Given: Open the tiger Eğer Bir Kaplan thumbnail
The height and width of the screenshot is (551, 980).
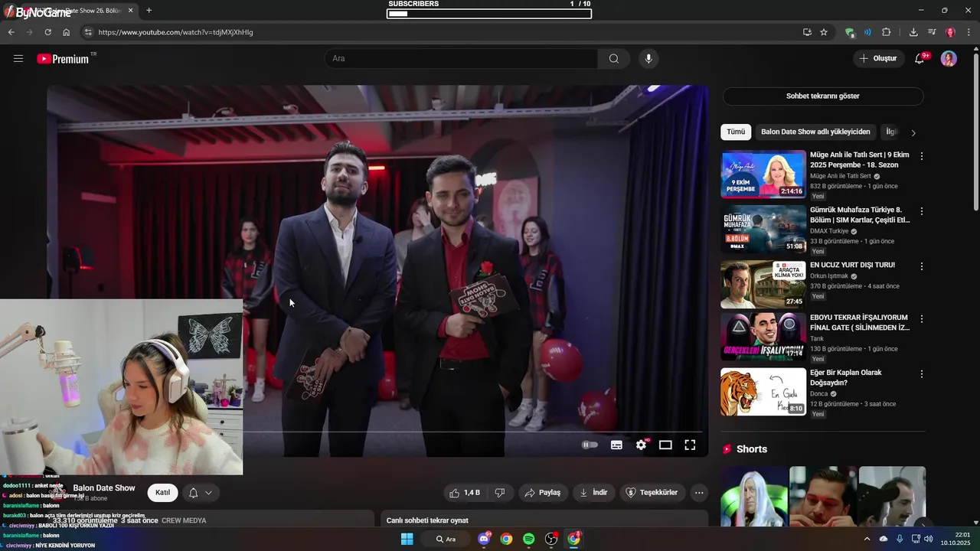Looking at the screenshot, I should [763, 392].
